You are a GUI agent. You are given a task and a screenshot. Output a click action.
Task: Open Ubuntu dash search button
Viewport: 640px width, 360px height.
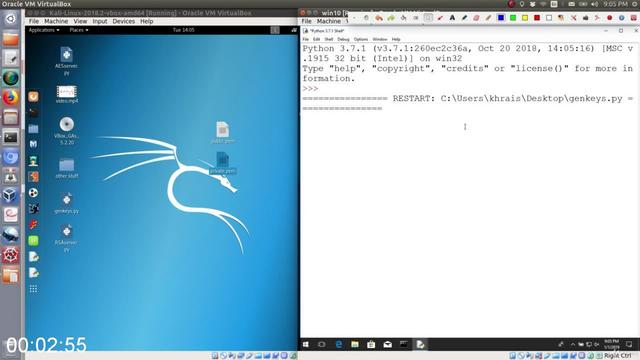coord(11,19)
